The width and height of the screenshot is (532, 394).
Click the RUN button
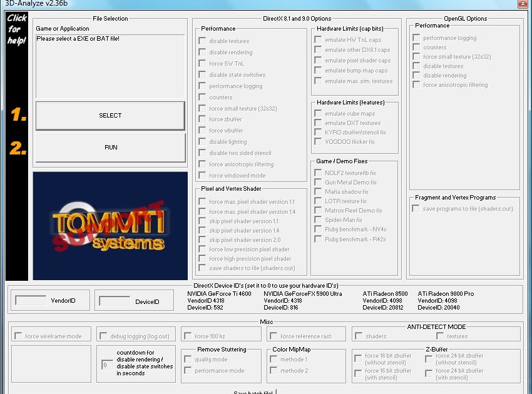(x=111, y=148)
